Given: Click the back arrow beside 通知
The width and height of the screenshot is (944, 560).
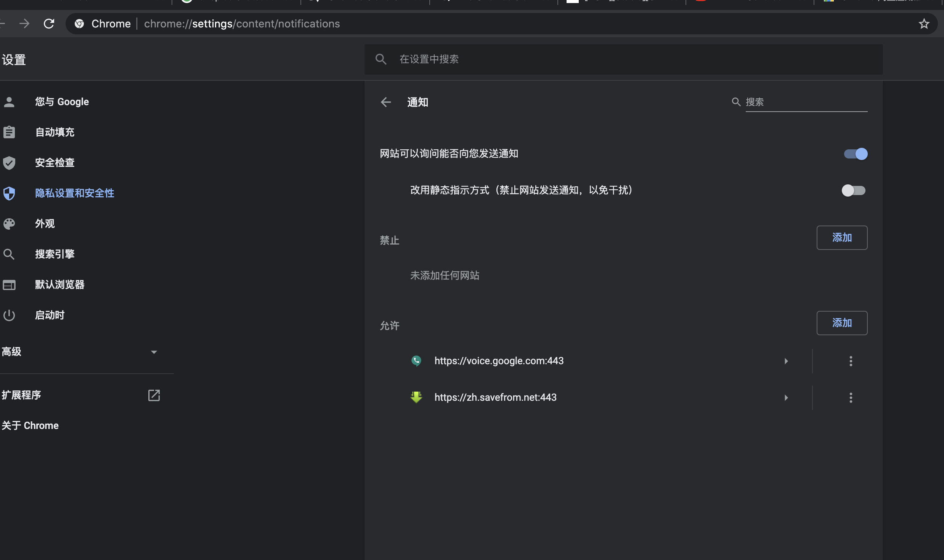Looking at the screenshot, I should 386,102.
